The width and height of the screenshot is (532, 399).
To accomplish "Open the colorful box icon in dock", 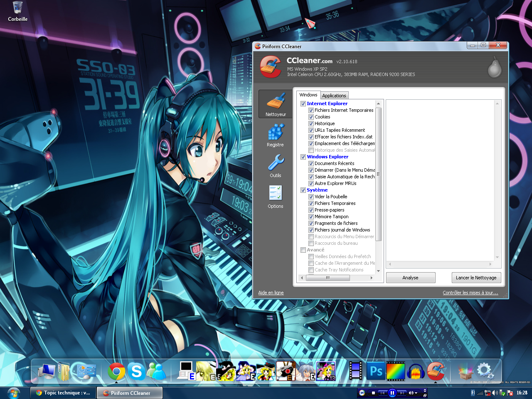I will coord(465,372).
